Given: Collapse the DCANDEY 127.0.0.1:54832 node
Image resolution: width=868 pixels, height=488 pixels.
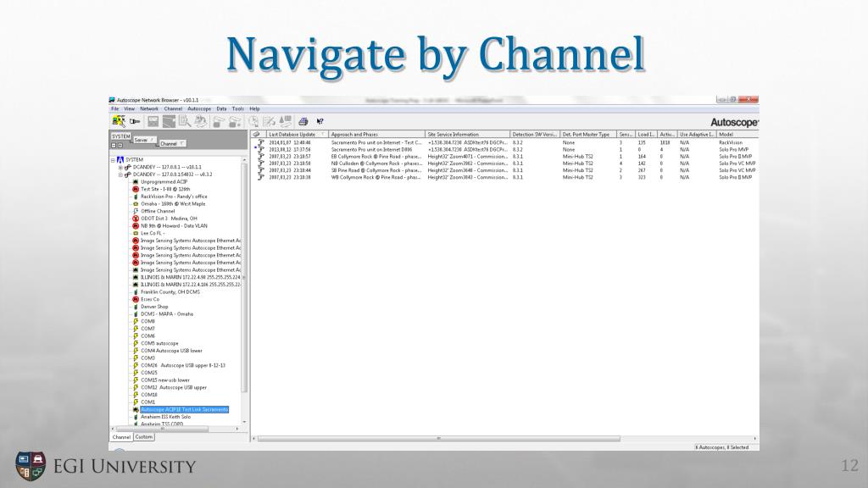Looking at the screenshot, I should (x=120, y=175).
